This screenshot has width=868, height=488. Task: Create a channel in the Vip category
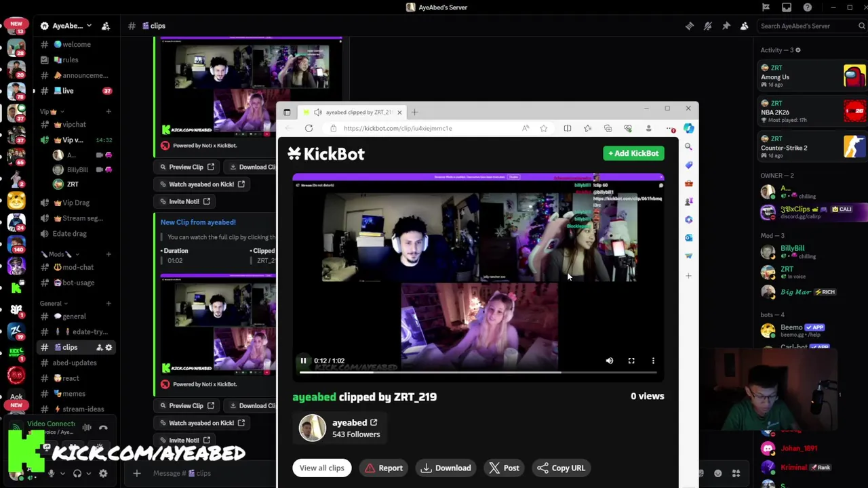coord(108,111)
